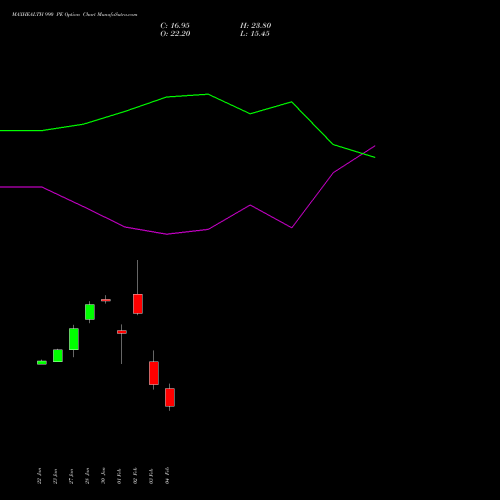The width and height of the screenshot is (500, 500).
Task: Select the tall green candle for 27 Jan
Action: (74, 339)
